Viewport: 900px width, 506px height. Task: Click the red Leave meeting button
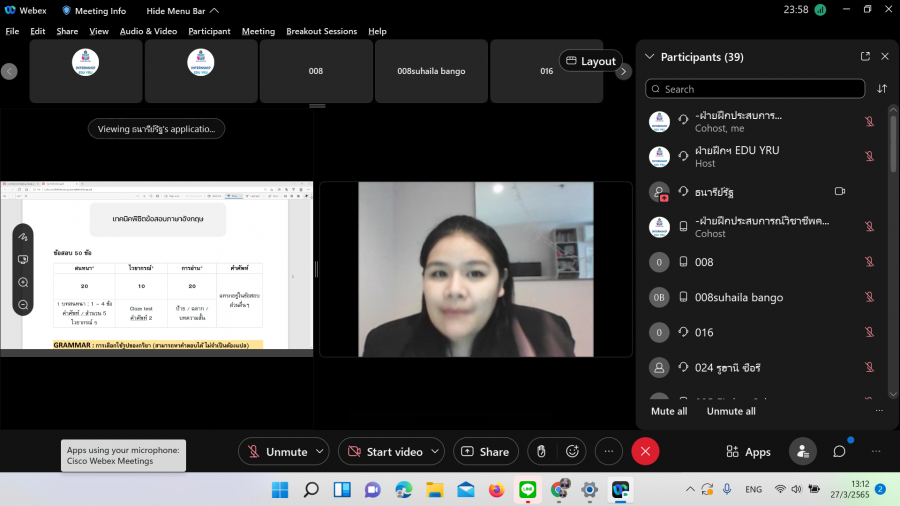click(645, 452)
